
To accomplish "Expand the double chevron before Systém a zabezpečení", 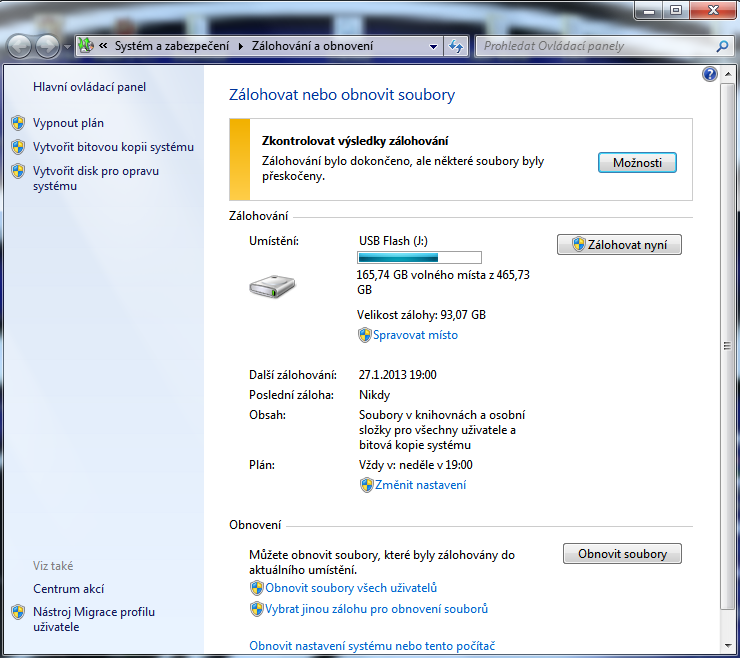I will 103,46.
